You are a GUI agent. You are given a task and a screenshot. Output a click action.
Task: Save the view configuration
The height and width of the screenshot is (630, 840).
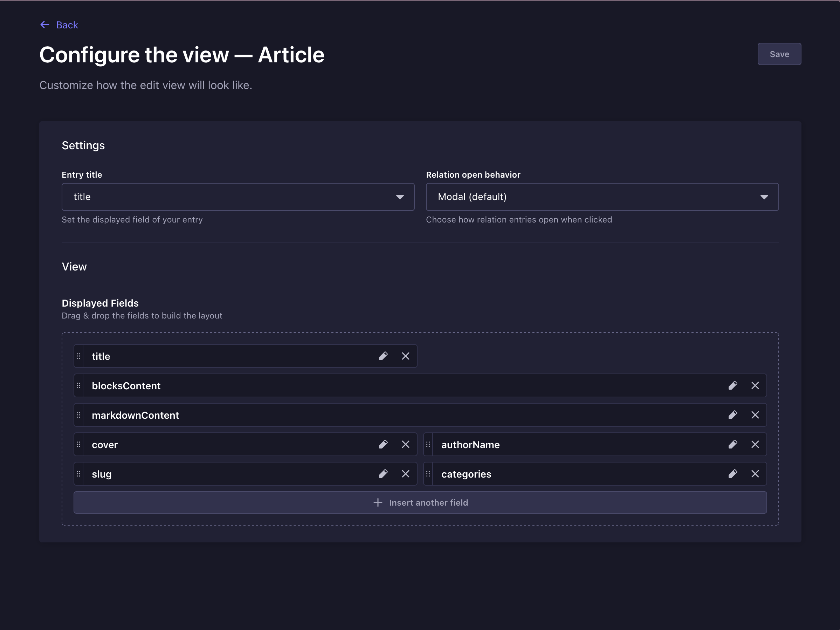779,54
